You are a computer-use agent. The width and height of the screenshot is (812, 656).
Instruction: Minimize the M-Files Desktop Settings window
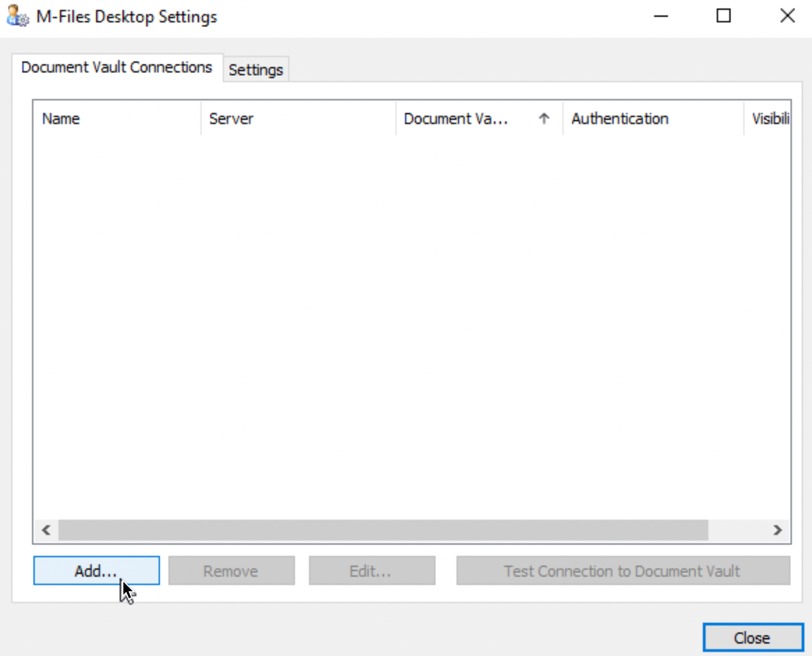pos(661,16)
